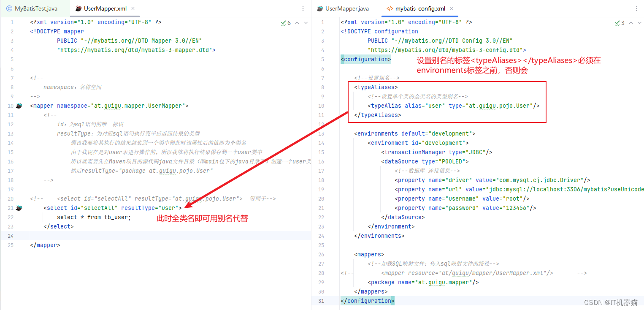Go to next highlighted problem in UserMapper.xml

[306, 23]
